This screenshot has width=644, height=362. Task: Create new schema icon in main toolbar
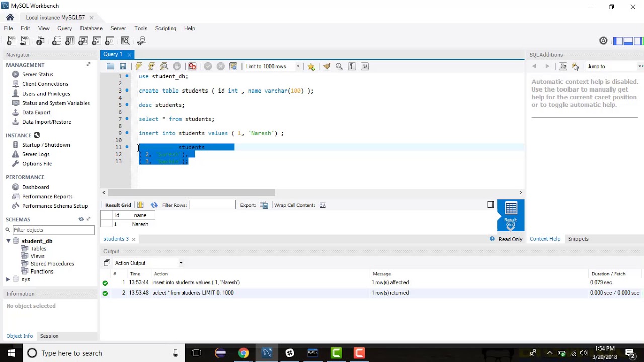(56, 41)
